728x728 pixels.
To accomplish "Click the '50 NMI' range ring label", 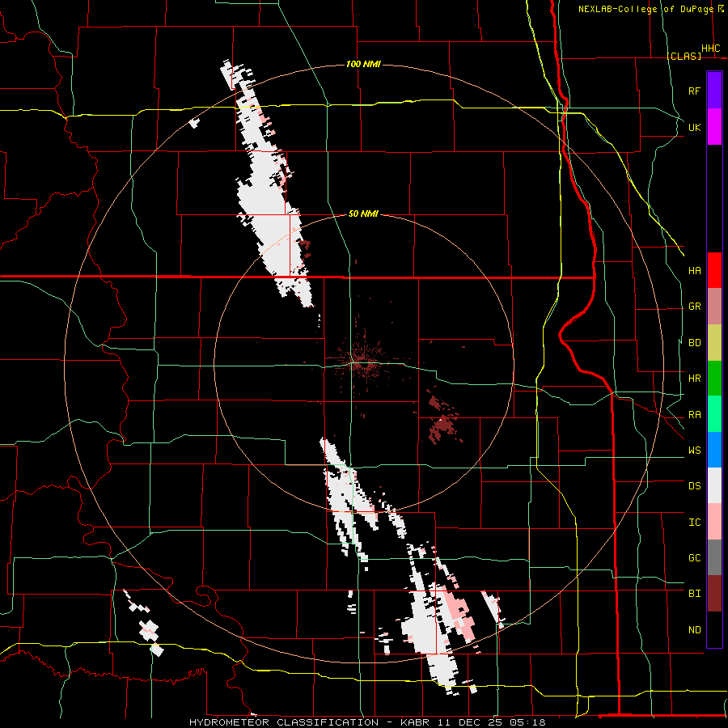I will [x=363, y=214].
